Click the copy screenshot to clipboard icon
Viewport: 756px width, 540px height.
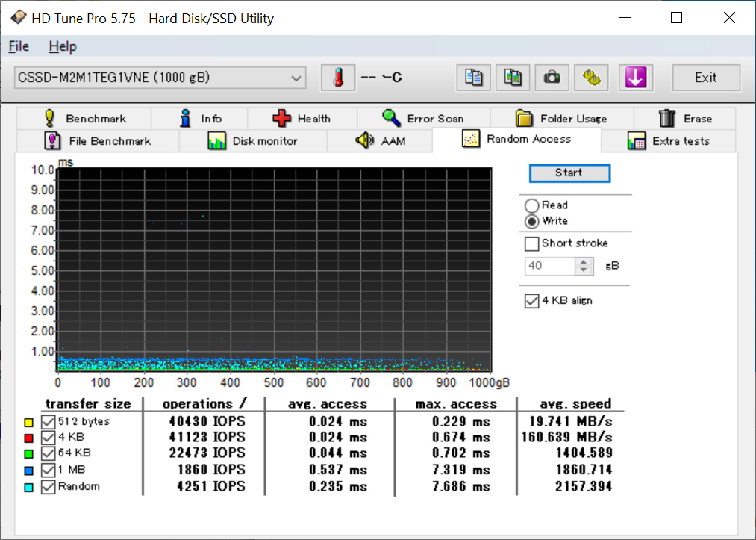513,78
